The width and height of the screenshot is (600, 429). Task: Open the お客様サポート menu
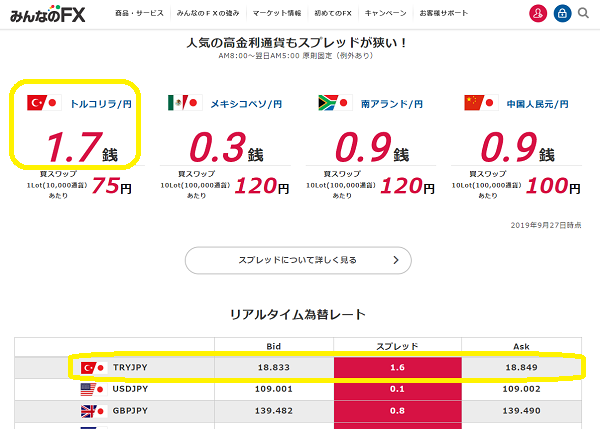coord(443,13)
